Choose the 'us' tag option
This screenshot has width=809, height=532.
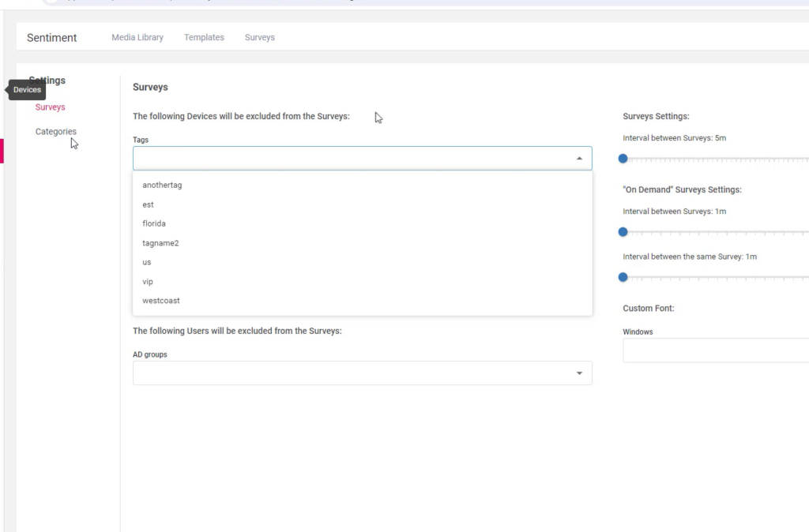[146, 262]
